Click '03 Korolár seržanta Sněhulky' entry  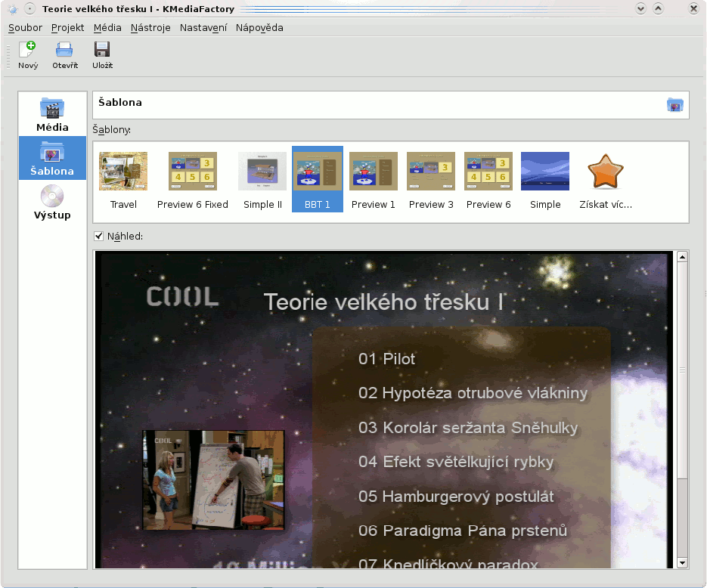point(468,428)
